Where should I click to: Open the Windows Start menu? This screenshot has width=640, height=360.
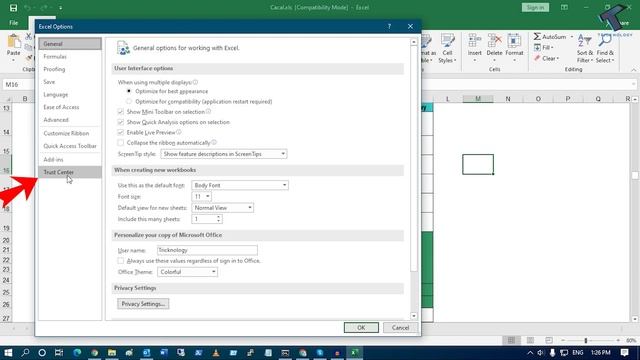8,353
